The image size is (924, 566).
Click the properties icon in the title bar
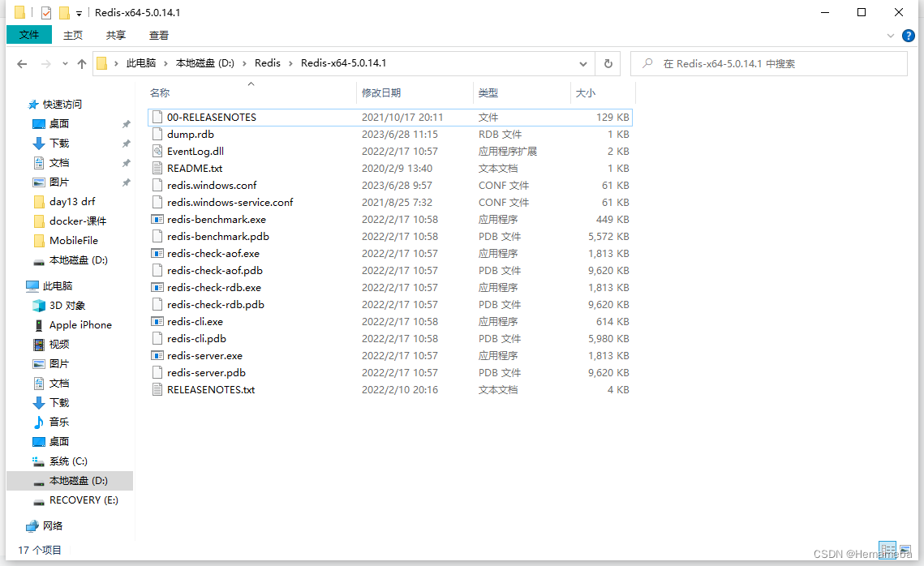(46, 12)
